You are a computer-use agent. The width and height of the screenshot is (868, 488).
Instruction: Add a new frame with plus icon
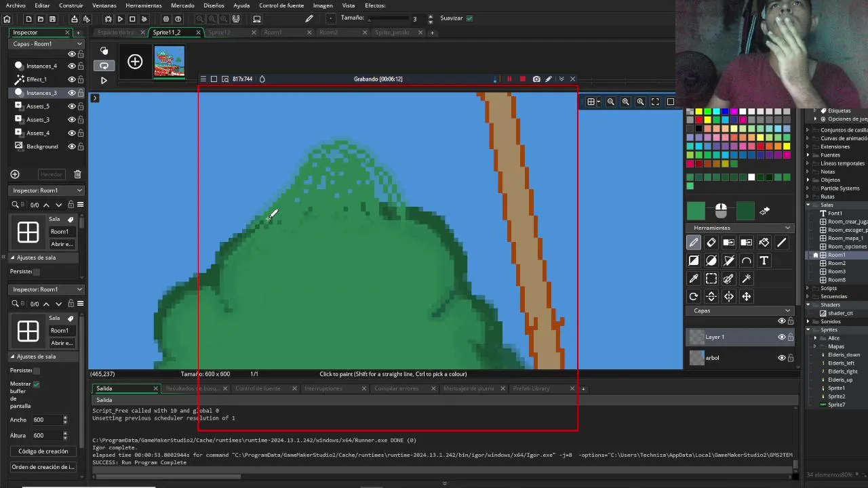coord(135,62)
